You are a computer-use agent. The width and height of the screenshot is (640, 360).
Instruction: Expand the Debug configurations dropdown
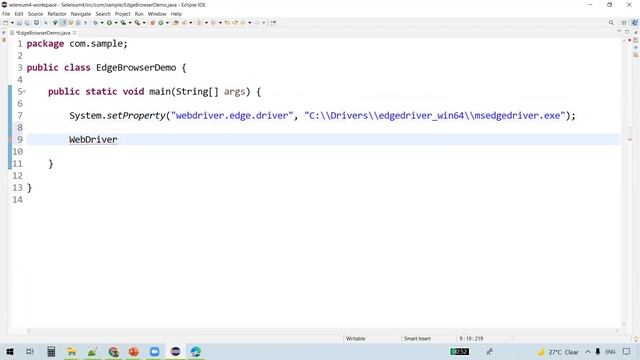102,23
